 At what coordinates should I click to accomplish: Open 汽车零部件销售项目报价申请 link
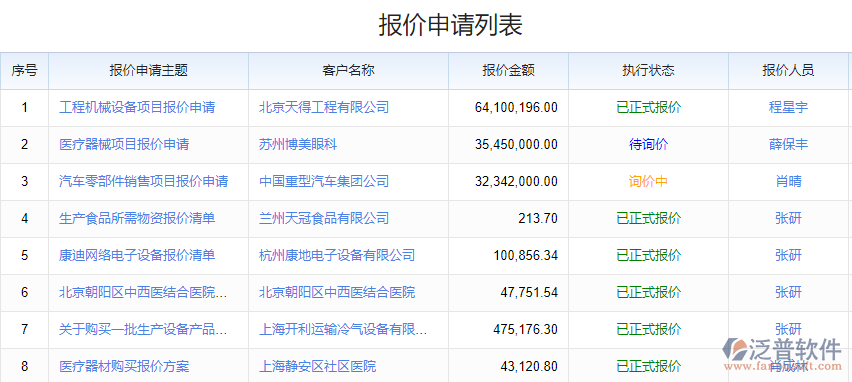[143, 181]
